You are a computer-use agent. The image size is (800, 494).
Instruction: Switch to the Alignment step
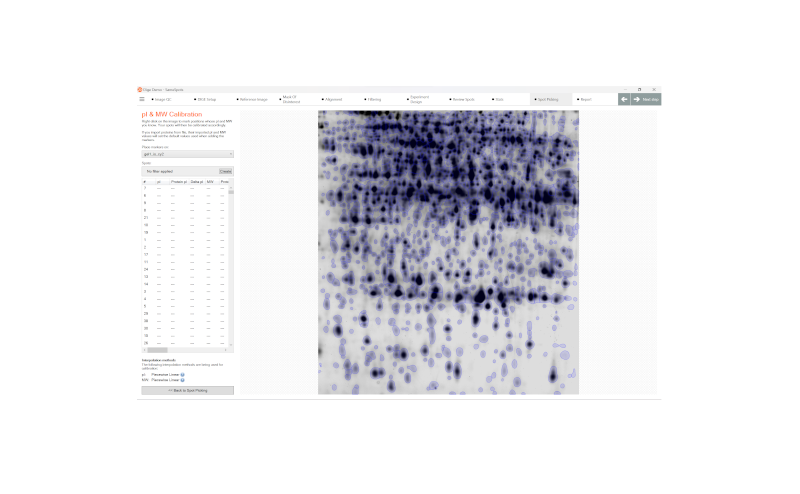[332, 100]
